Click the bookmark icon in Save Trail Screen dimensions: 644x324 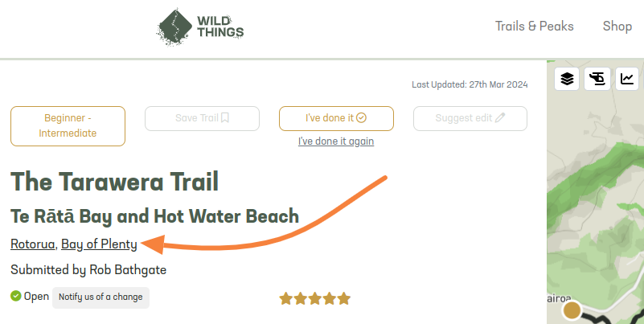[x=224, y=118]
